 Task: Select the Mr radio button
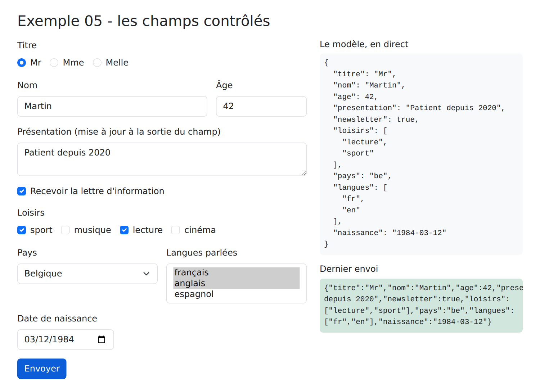tap(22, 63)
